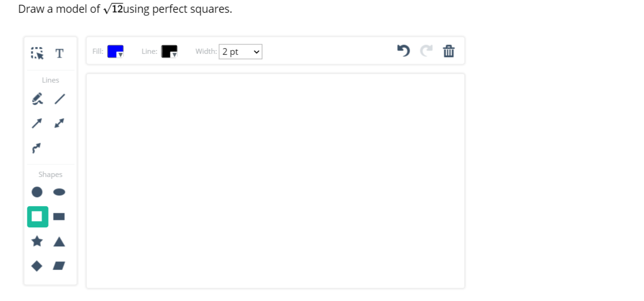The width and height of the screenshot is (644, 301).
Task: Select the diamond shape tool
Action: [37, 266]
